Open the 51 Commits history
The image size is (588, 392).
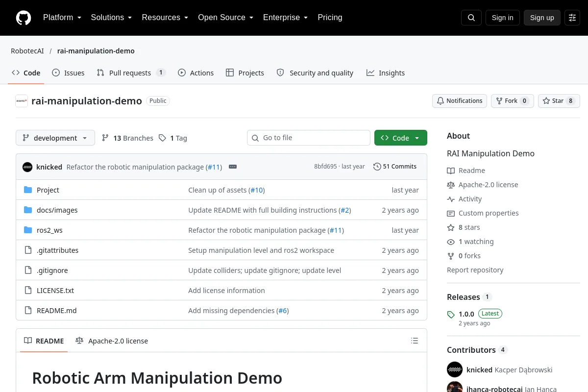click(395, 167)
